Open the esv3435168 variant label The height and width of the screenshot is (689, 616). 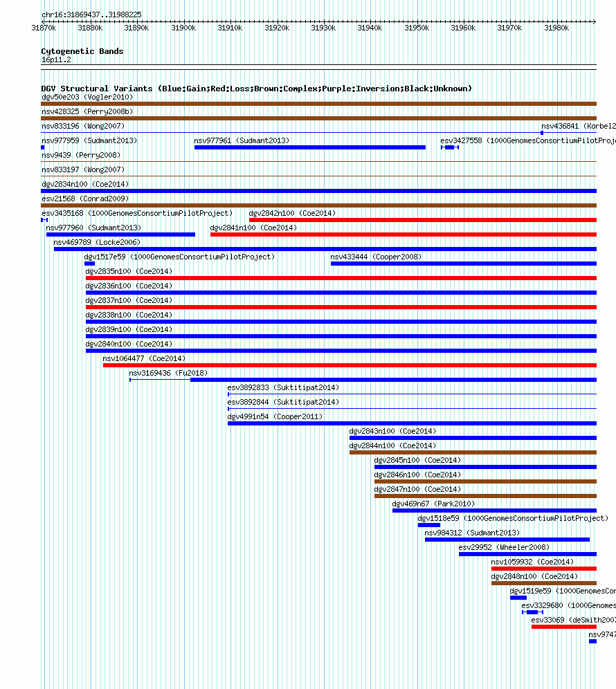click(x=137, y=213)
